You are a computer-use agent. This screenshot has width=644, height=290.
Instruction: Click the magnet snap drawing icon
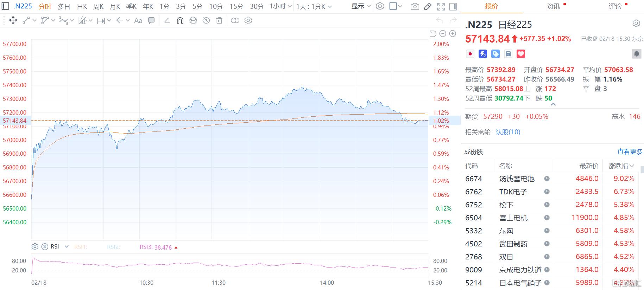click(x=180, y=21)
